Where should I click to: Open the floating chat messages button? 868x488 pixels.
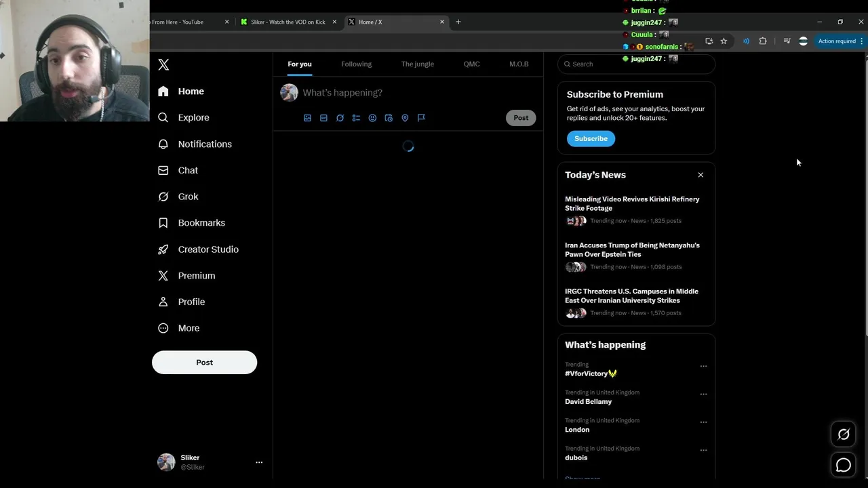point(844,465)
